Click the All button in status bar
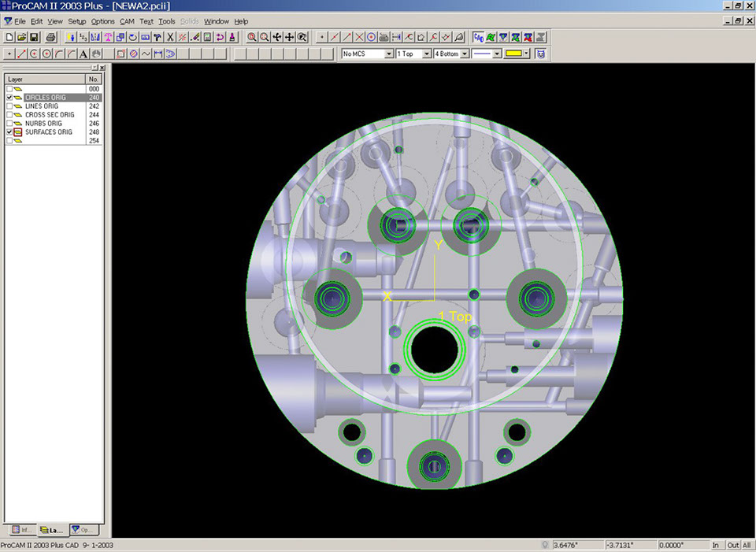Image resolution: width=756 pixels, height=552 pixels. point(747,545)
